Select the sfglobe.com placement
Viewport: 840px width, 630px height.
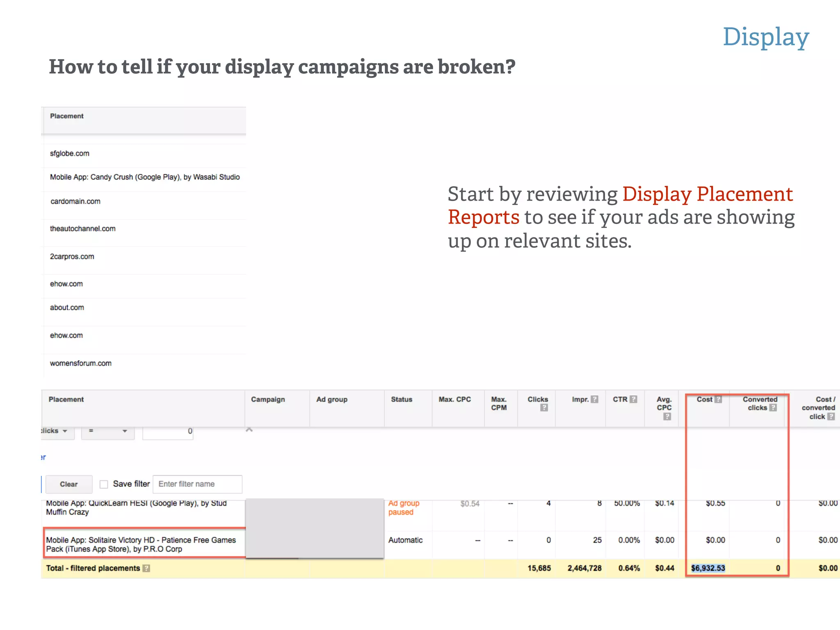click(x=69, y=153)
